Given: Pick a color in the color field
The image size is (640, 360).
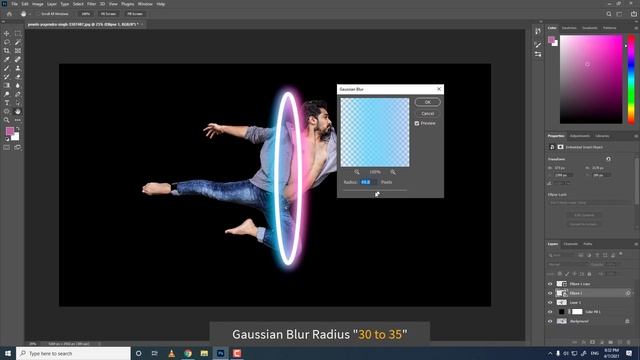Looking at the screenshot, I should 591,79.
